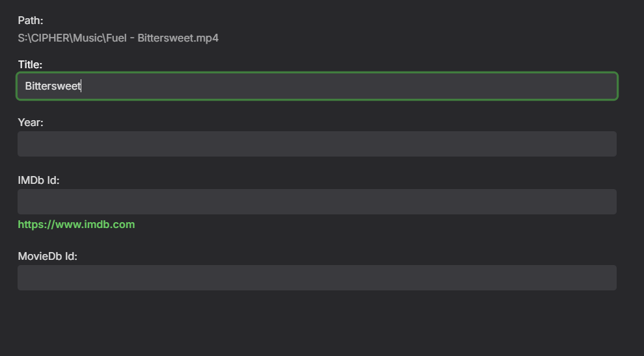
Task: Focus the Title field containing Bittersweet
Action: 317,86
